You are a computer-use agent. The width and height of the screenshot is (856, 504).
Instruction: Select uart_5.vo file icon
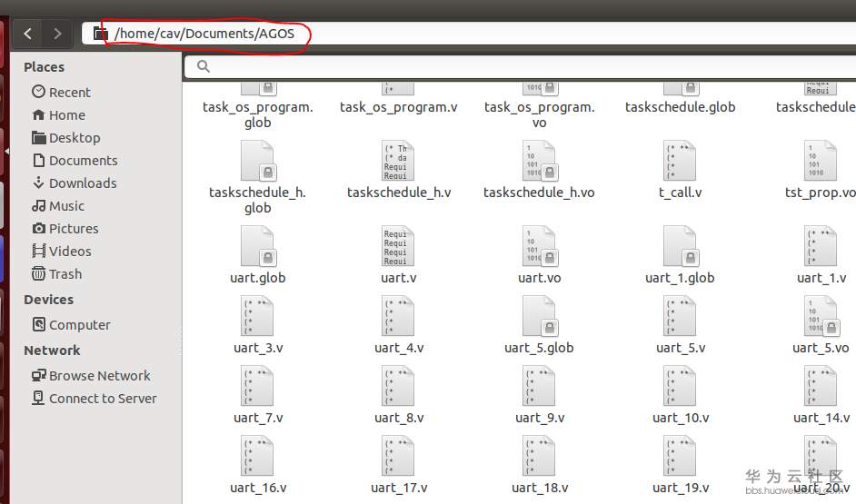click(x=821, y=316)
